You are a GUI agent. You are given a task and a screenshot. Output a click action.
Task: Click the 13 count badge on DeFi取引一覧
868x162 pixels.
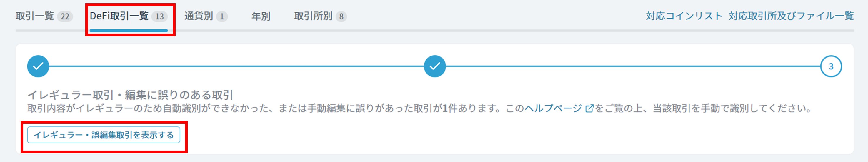[159, 16]
